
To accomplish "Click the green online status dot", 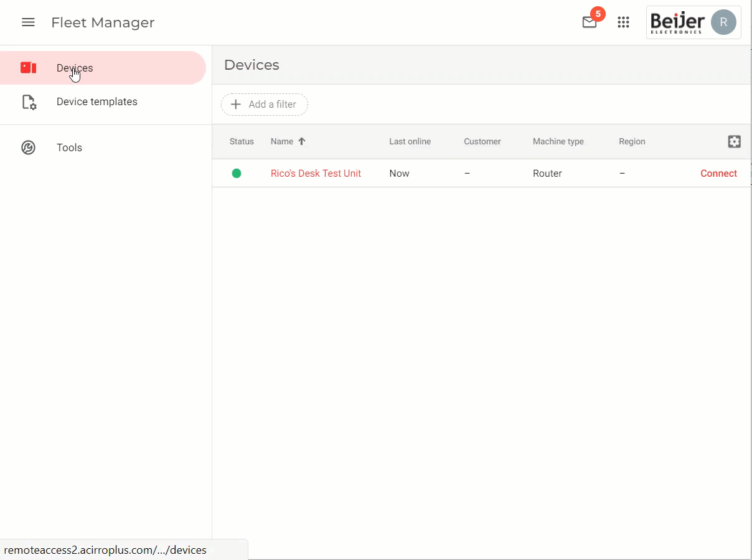I will pos(237,174).
